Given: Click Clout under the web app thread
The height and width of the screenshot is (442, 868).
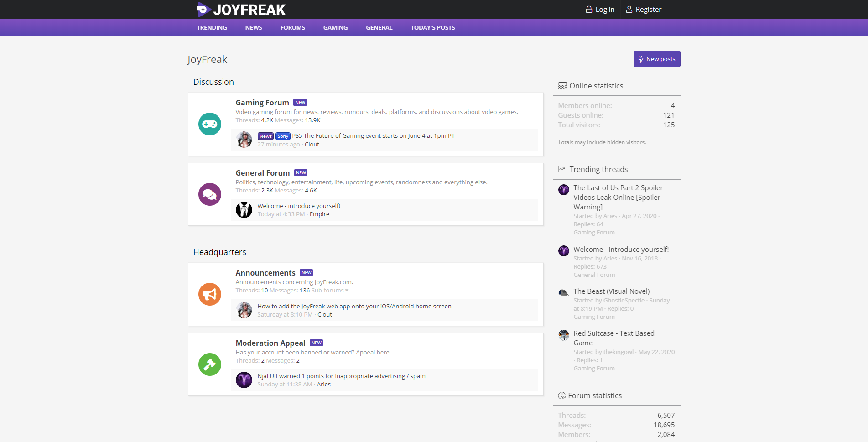Looking at the screenshot, I should 325,315.
